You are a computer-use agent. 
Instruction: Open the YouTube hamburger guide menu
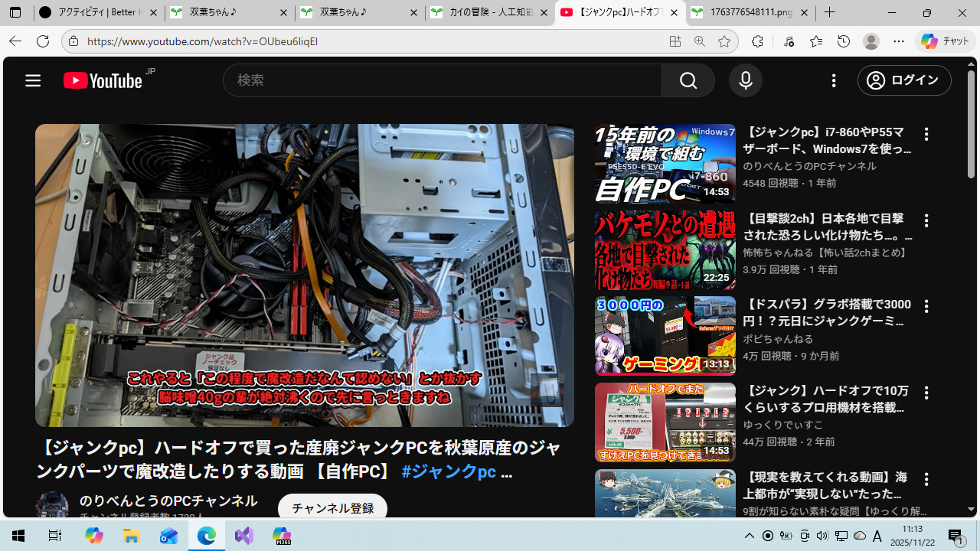point(32,80)
